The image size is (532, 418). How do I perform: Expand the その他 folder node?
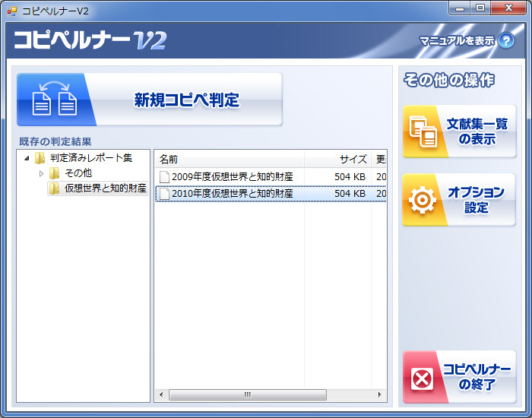click(41, 173)
